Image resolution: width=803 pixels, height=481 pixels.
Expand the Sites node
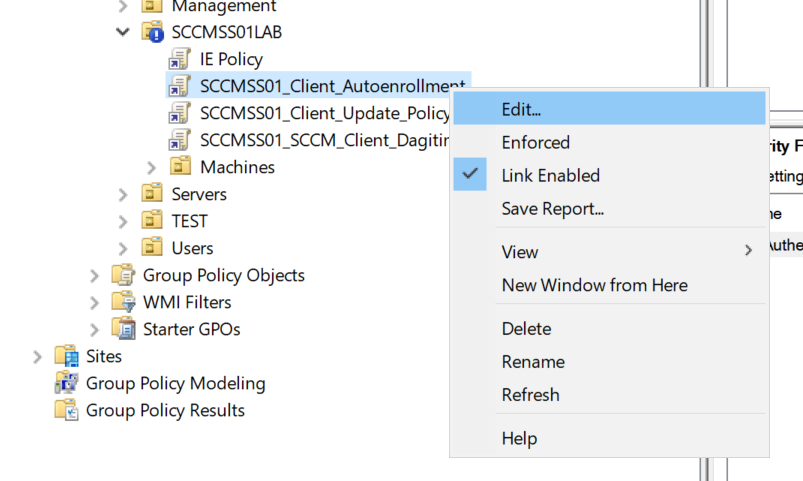coord(37,357)
